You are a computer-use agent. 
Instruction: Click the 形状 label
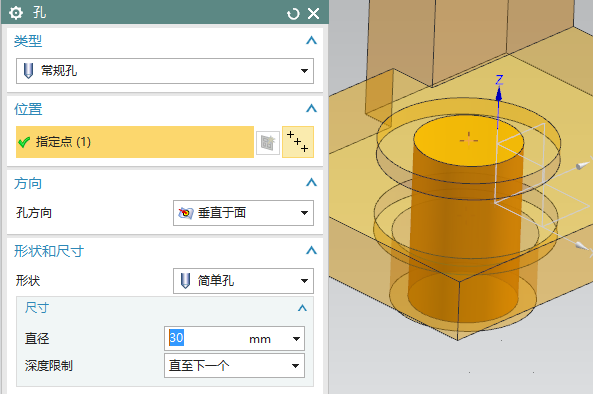28,281
